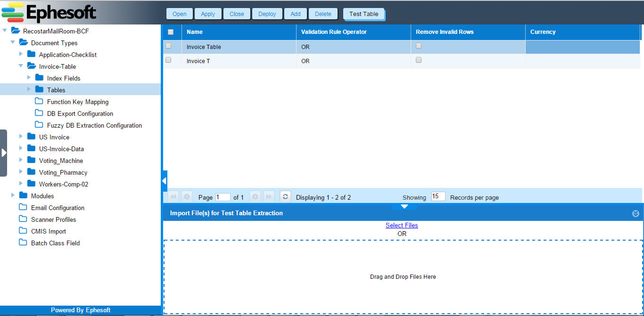Click the US Invoice folder icon
Screen dimensions: 644x316
pyautogui.click(x=32, y=137)
